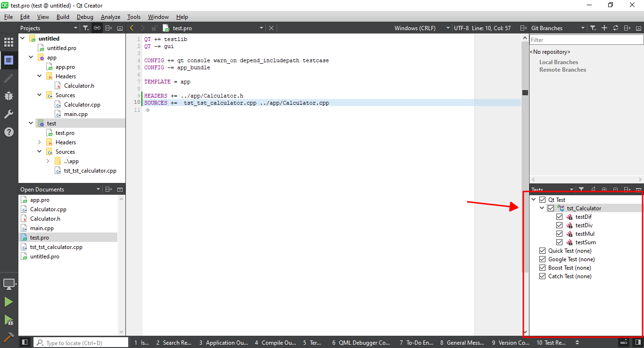Click the UTF-8 encoding label
This screenshot has width=644, height=348.
click(462, 28)
